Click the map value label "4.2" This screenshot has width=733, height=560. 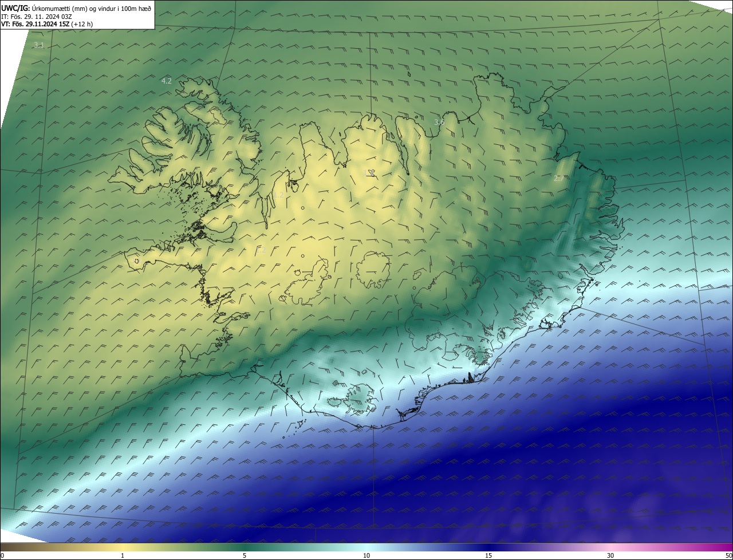coord(166,81)
